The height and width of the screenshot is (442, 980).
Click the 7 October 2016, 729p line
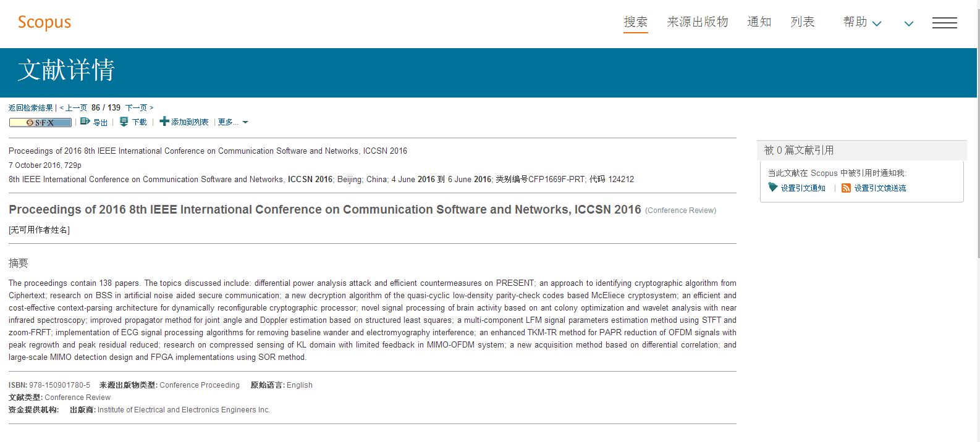point(45,165)
